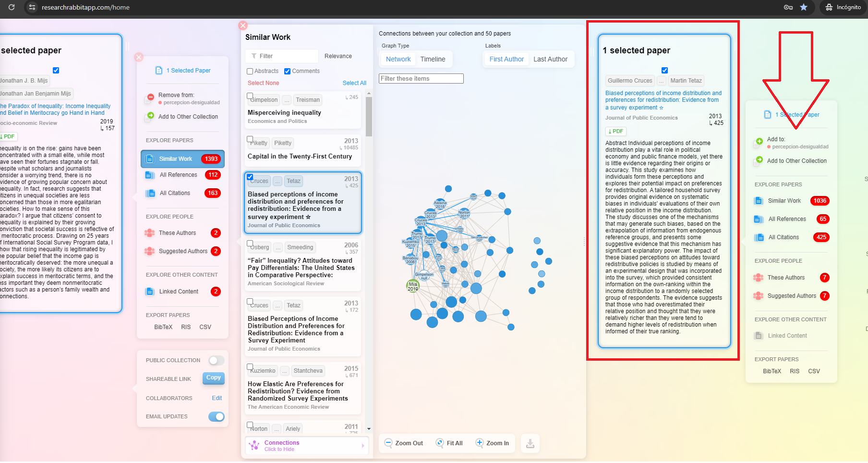
Task: Switch graph type to Timeline
Action: tap(433, 59)
